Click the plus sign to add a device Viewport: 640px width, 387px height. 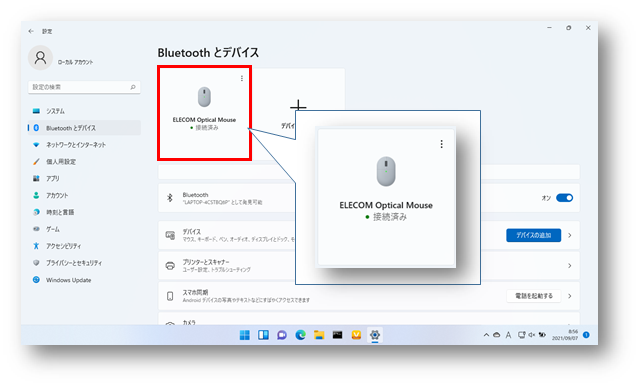point(298,106)
